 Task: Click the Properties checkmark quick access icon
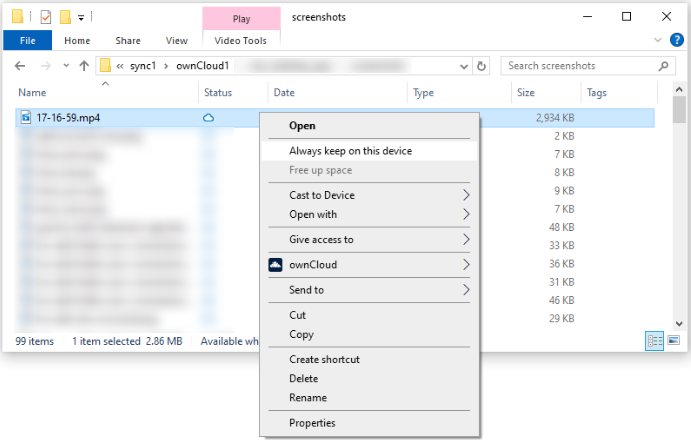pos(45,17)
